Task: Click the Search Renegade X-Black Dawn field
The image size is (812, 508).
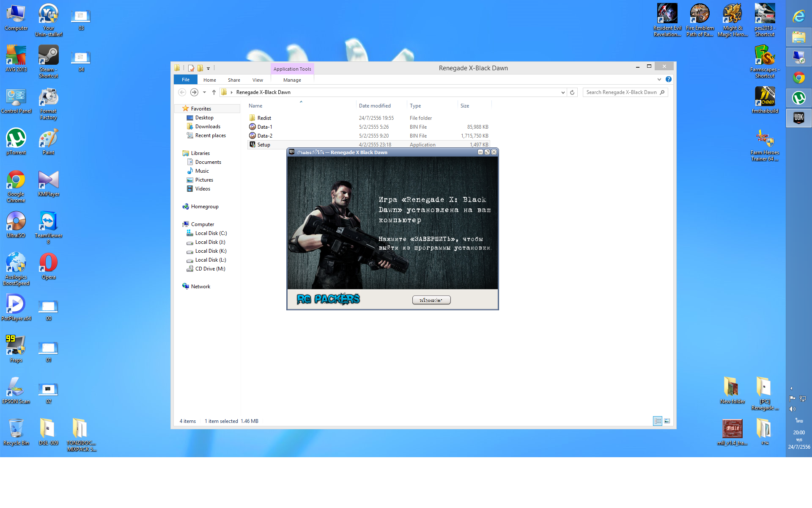Action: (x=621, y=92)
